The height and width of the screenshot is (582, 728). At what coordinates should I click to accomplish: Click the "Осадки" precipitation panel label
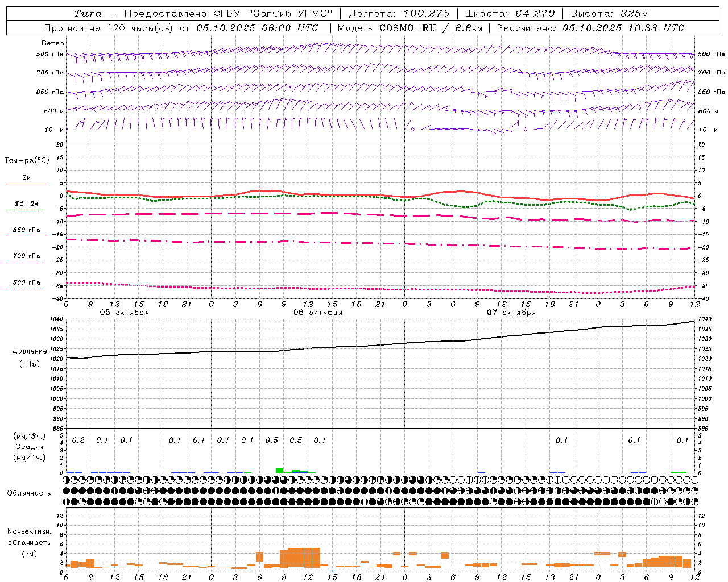tap(30, 447)
